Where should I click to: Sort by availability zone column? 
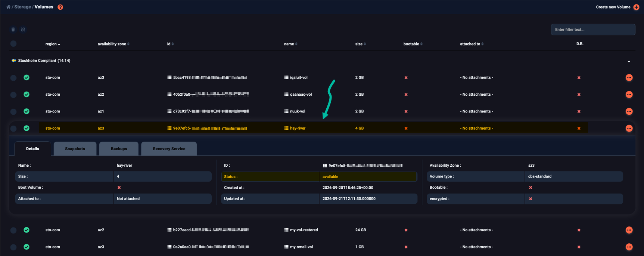click(113, 44)
